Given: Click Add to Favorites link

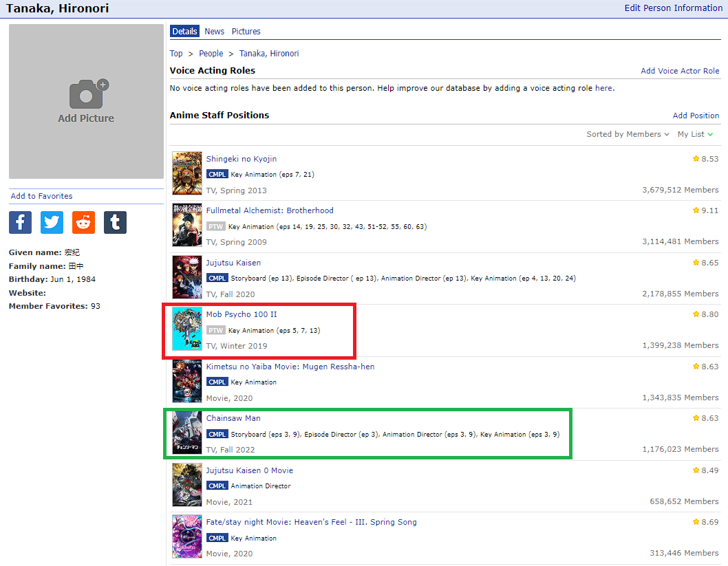Looking at the screenshot, I should pos(41,196).
